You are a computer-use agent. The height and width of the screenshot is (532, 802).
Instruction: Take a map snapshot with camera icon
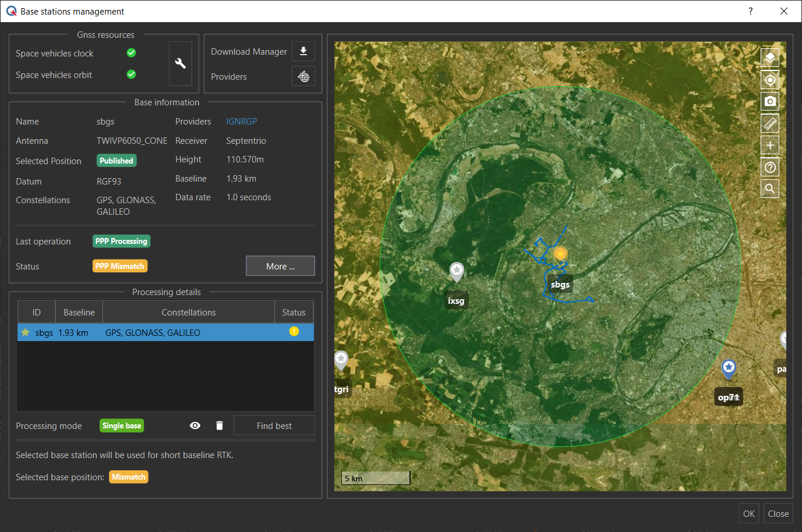(770, 101)
